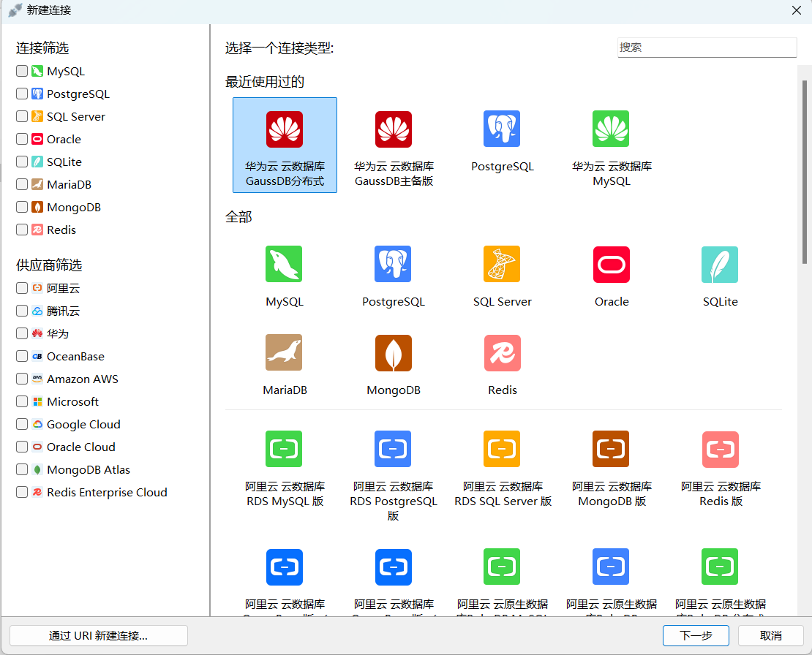Enable the MySQL connection filter checkbox
Screen dimensions: 812x655
pyautogui.click(x=22, y=71)
